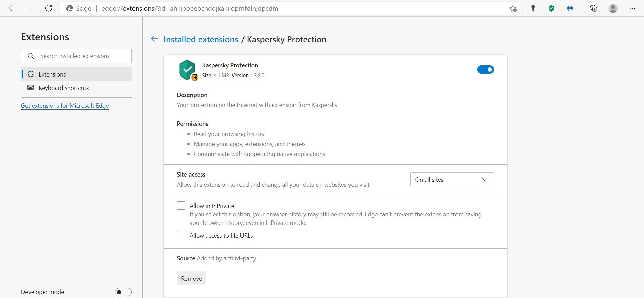This screenshot has height=298, width=644.
Task: Click the password key extension icon
Action: coord(533,9)
